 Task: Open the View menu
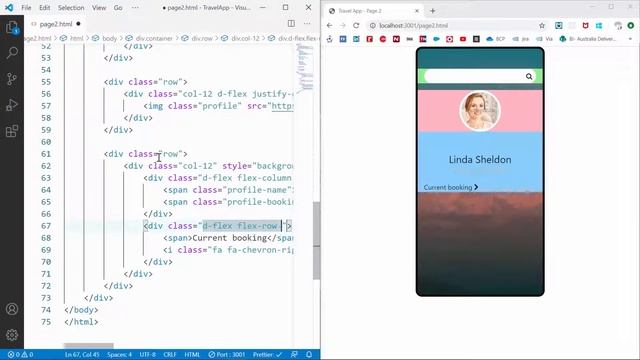pyautogui.click(x=99, y=7)
